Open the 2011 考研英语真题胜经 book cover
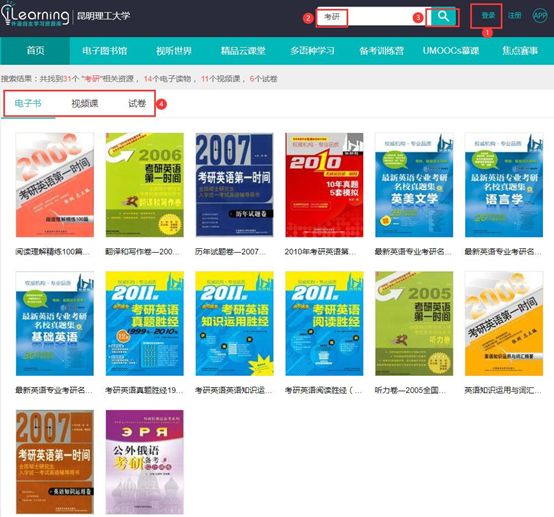 point(145,323)
